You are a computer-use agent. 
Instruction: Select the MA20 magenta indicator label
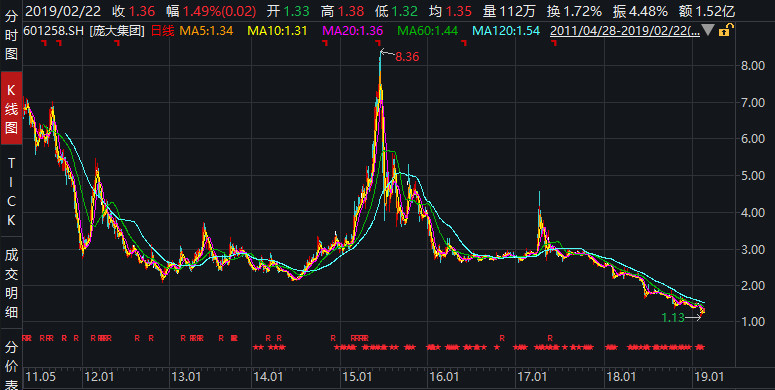(x=352, y=31)
